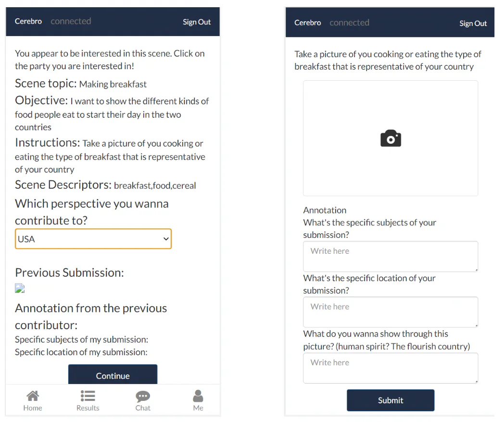Focus the specific subjects text field
Image resolution: width=504 pixels, height=422 pixels.
pyautogui.click(x=390, y=256)
